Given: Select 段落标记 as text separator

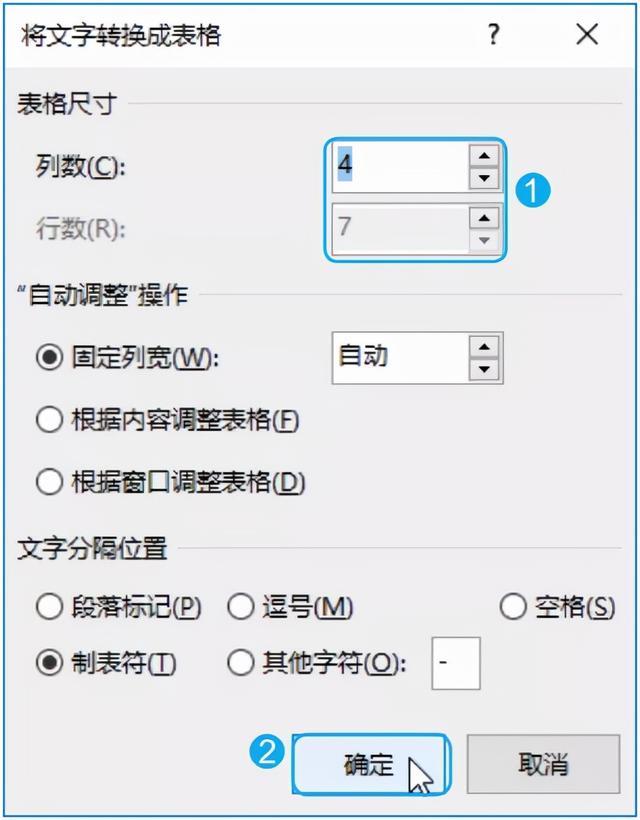Looking at the screenshot, I should pos(49,606).
